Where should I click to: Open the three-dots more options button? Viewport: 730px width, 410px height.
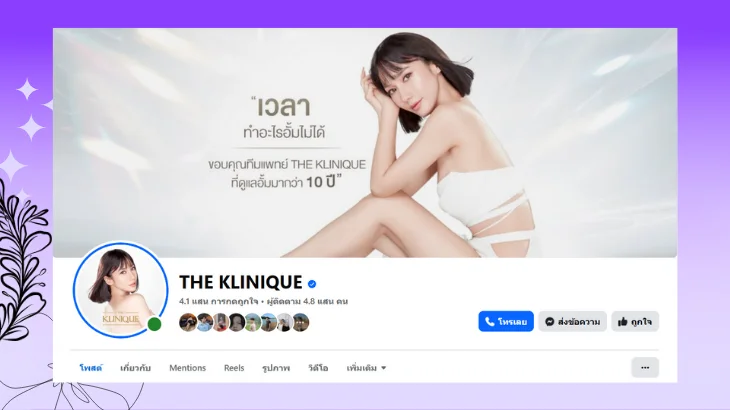pos(645,368)
